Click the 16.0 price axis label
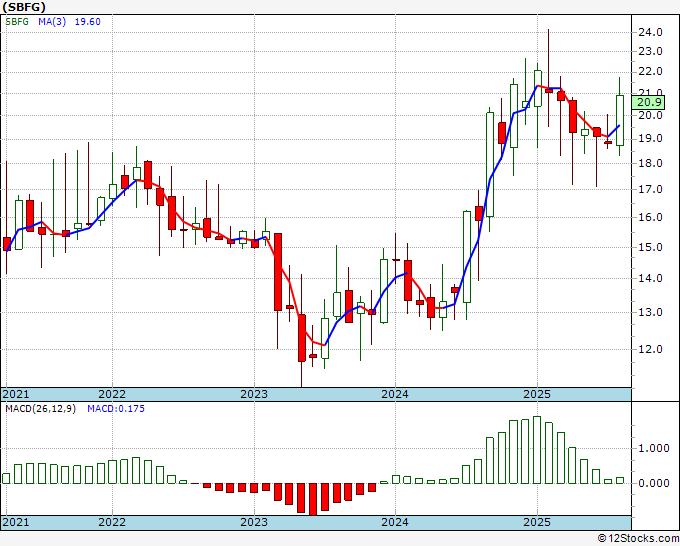The image size is (680, 546). [650, 217]
